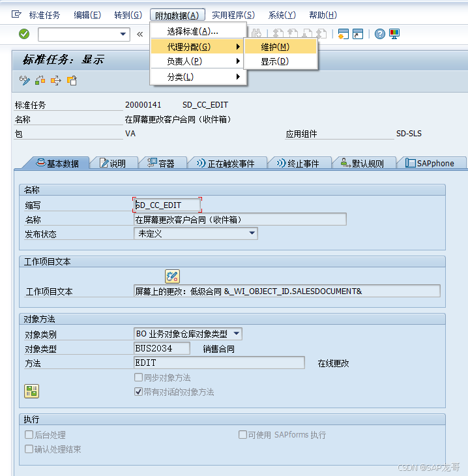Switch to the 说明 tab
This screenshot has height=476, width=468.
(x=113, y=163)
